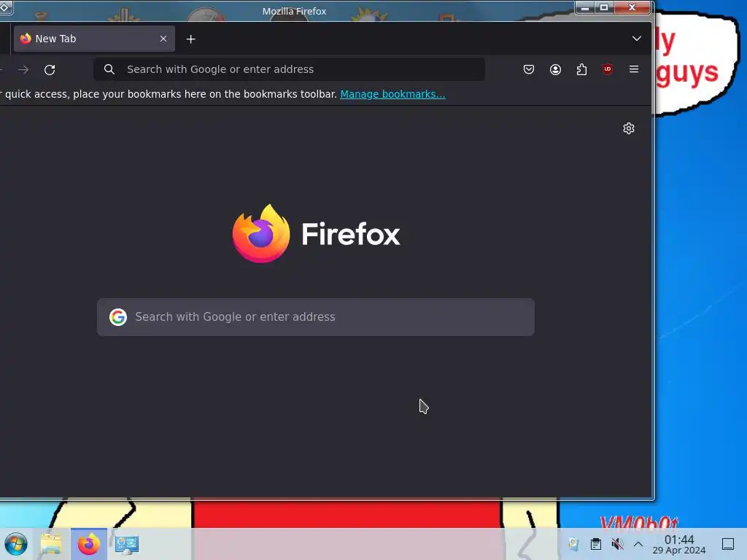Open the system settings taskbar icon
The image size is (747, 560).
click(x=127, y=544)
